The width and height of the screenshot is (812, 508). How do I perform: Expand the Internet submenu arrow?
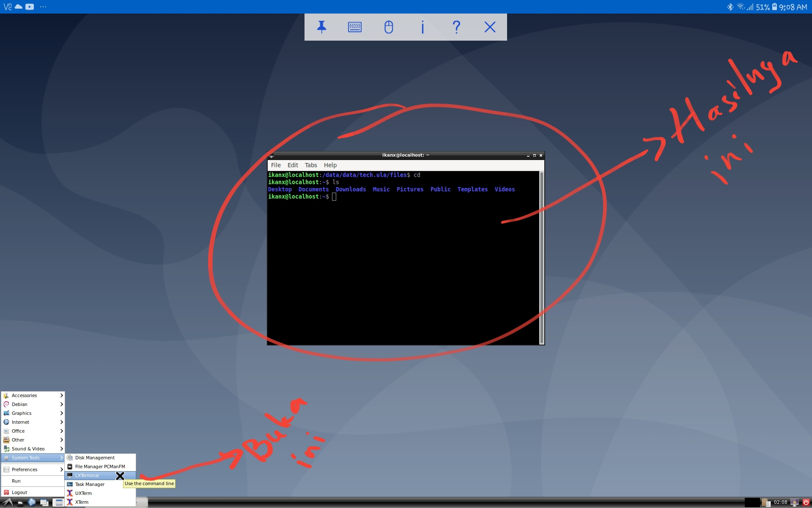tap(61, 422)
